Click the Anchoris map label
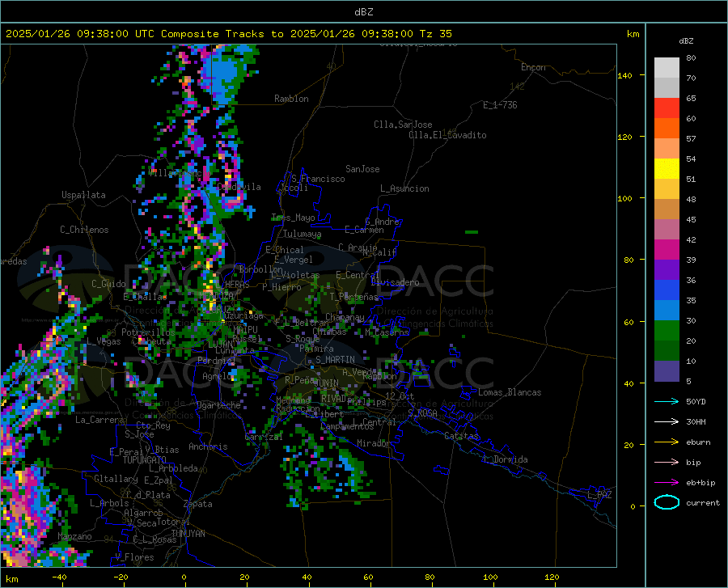Screen dimensions: 728x588 pyautogui.click(x=208, y=446)
